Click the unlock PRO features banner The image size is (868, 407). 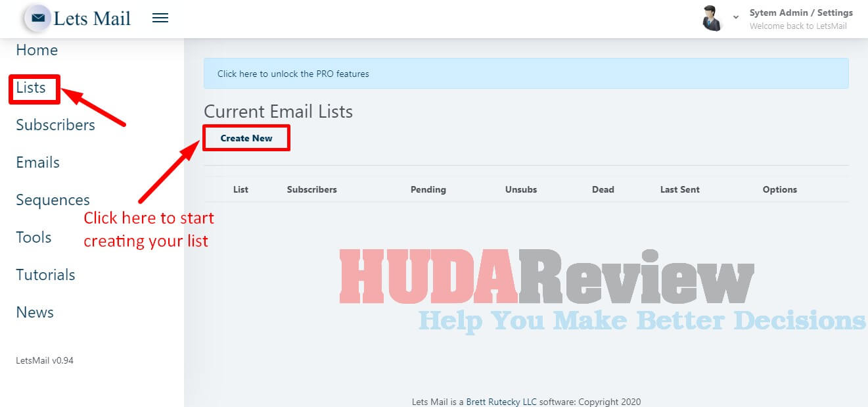[x=526, y=74]
